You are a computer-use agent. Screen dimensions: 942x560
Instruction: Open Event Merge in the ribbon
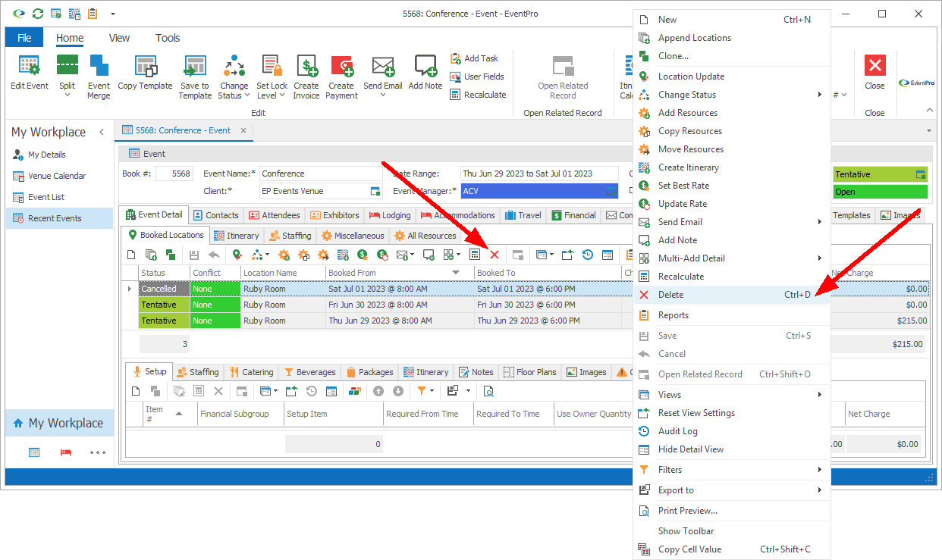[x=99, y=77]
